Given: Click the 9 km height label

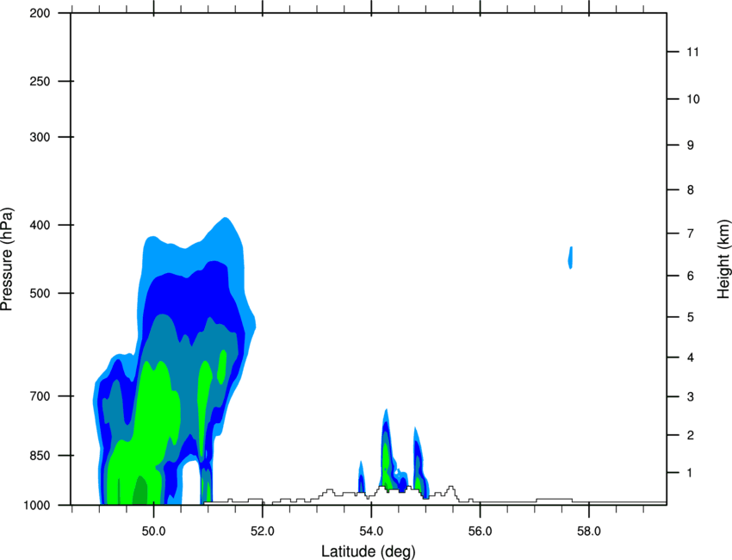Looking at the screenshot, I should (690, 146).
